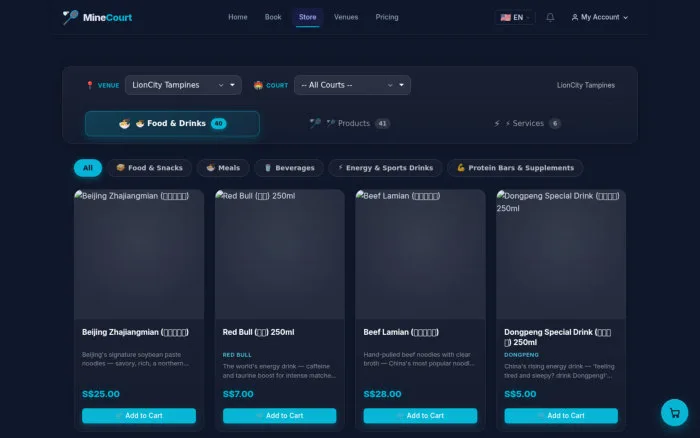The image size is (700, 438).
Task: Click the S$5.00 price
Action: (x=520, y=394)
